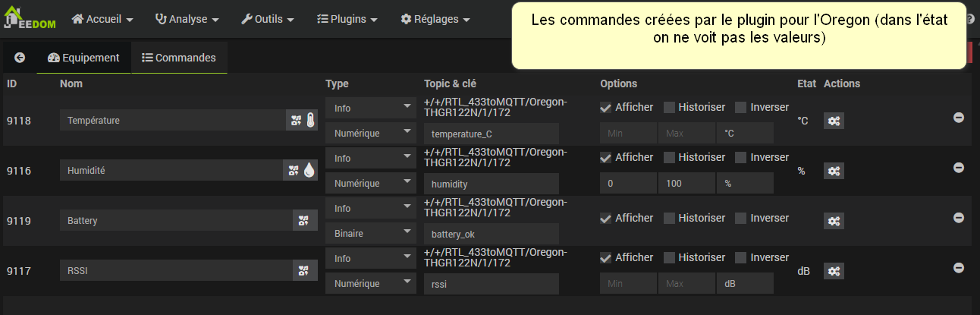This screenshot has height=315, width=980.
Task: Check Inverser for Battery command
Action: click(740, 219)
